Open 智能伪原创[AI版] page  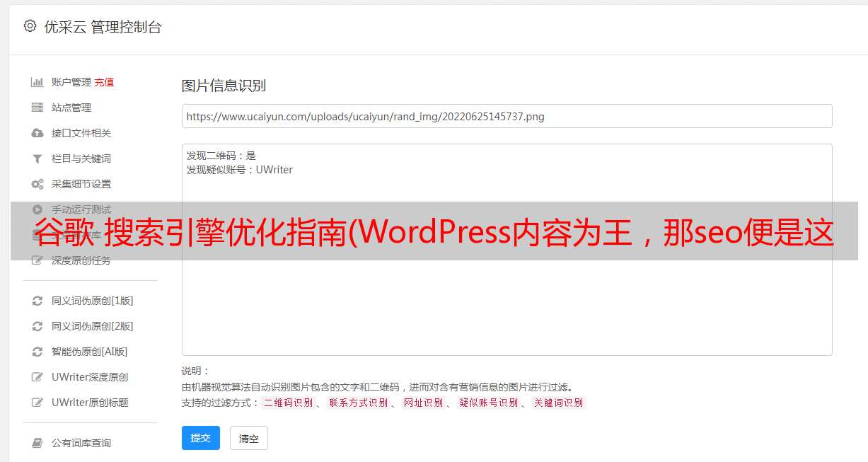click(90, 352)
